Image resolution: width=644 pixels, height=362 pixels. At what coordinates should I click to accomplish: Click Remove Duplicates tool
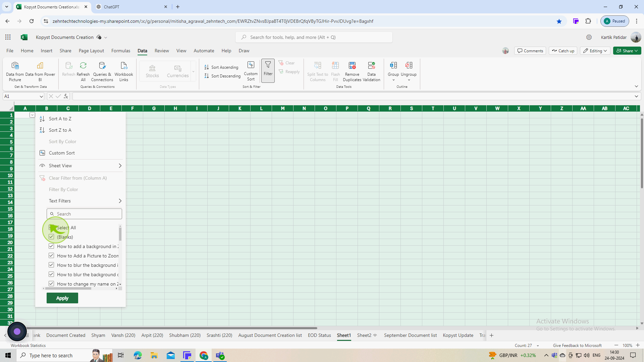(352, 71)
